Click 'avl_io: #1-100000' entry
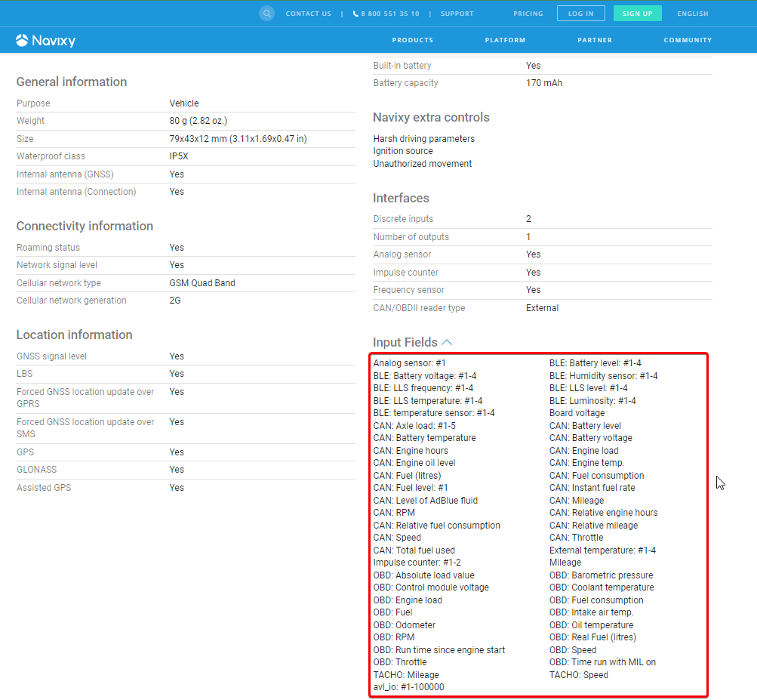The height and width of the screenshot is (700, 757). pyautogui.click(x=408, y=687)
